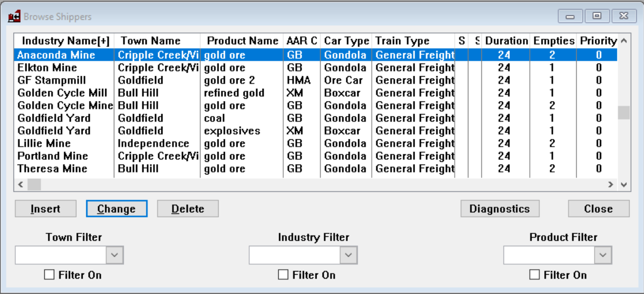Expand the Industry Filter dropdown
Screen dimensions: 644x294
coord(348,255)
